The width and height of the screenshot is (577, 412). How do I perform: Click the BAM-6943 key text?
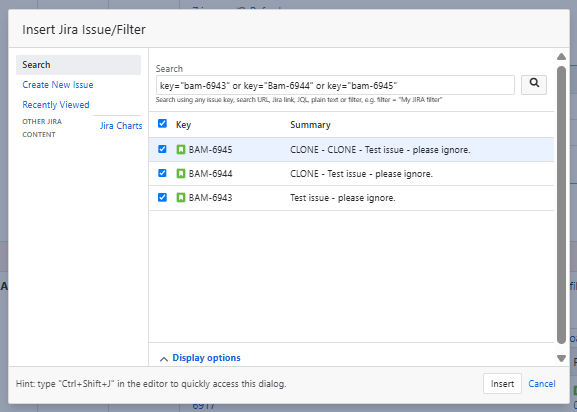[x=210, y=198]
